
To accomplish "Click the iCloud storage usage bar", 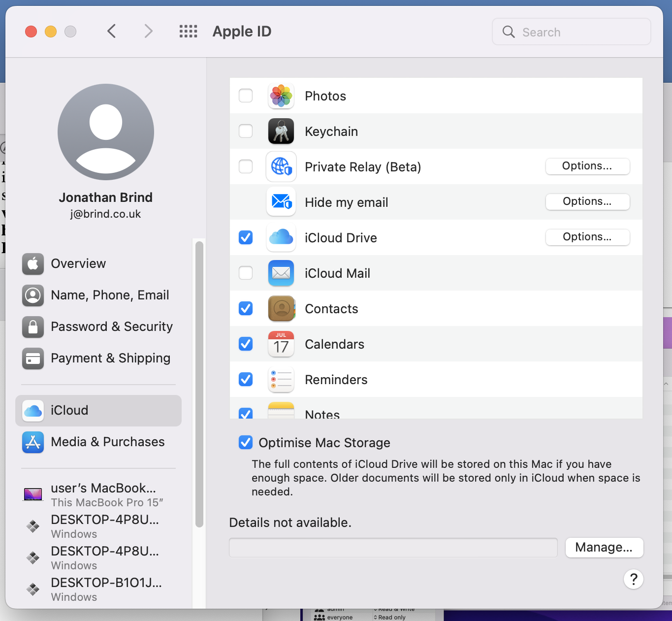I will click(x=393, y=548).
